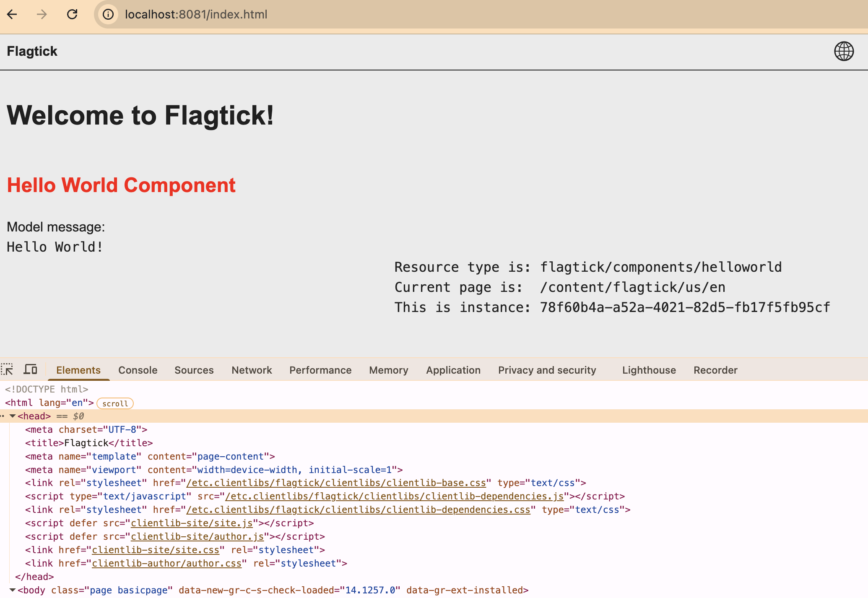Open the clientlib-author/author.css link
The image size is (868, 598).
point(166,564)
